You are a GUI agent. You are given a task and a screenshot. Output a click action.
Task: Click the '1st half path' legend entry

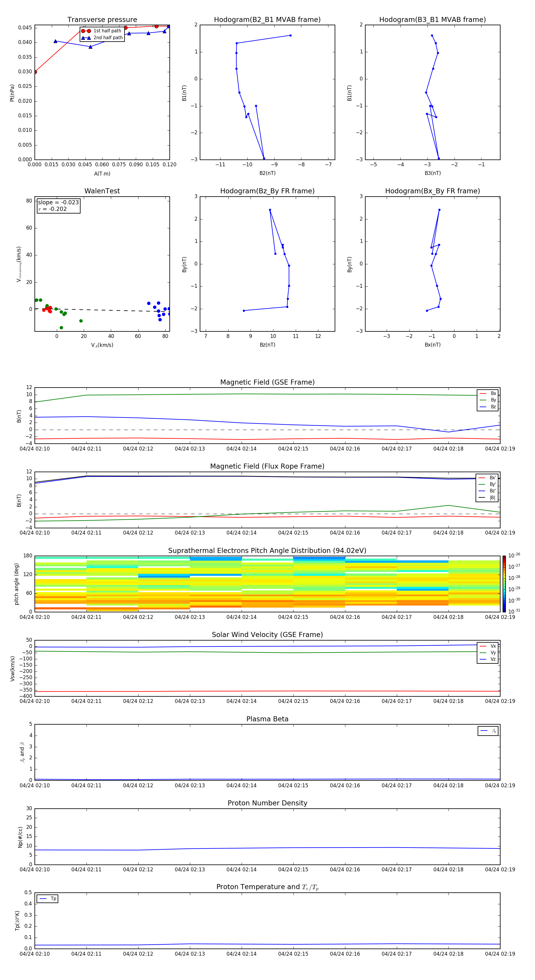[x=102, y=31]
